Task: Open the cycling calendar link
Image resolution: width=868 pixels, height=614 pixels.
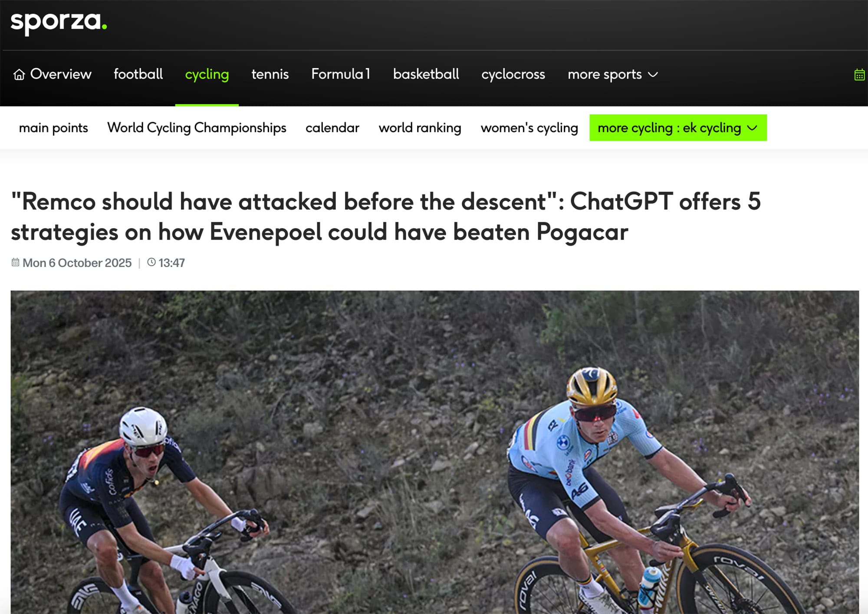Action: (x=332, y=128)
